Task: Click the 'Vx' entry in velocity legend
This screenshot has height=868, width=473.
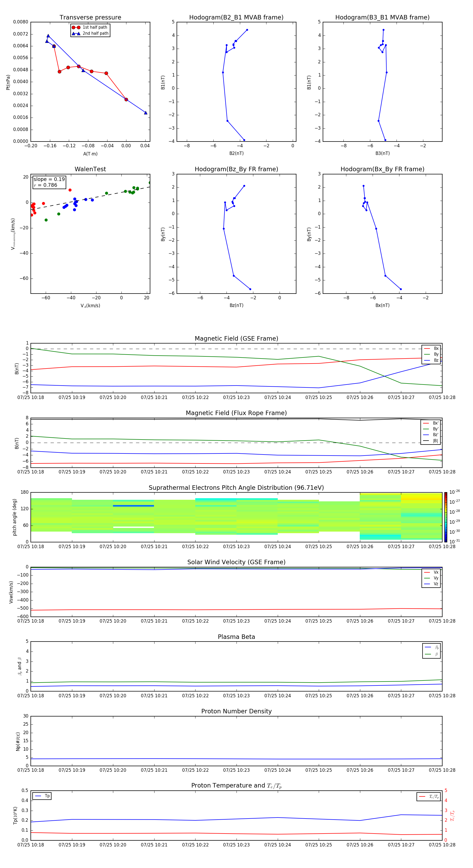Action: point(431,572)
